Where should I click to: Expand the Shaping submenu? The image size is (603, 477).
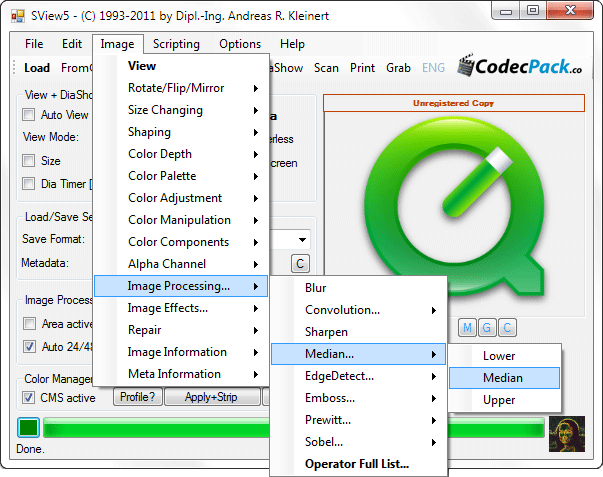click(181, 132)
